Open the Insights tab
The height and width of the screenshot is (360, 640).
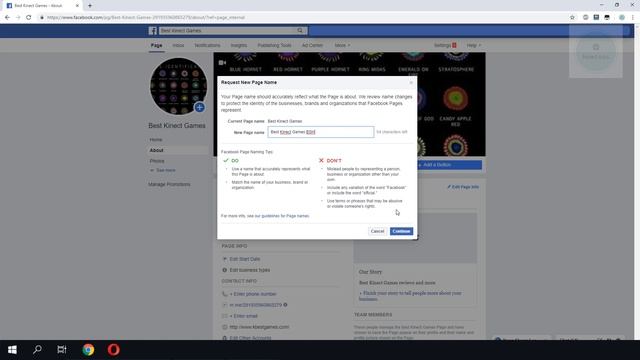239,45
